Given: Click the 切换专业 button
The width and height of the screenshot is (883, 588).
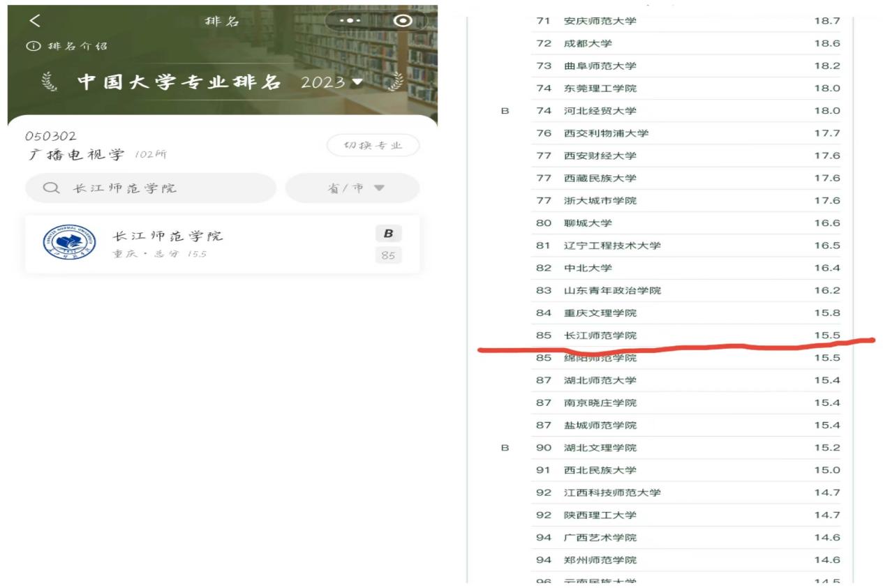Looking at the screenshot, I should (373, 146).
